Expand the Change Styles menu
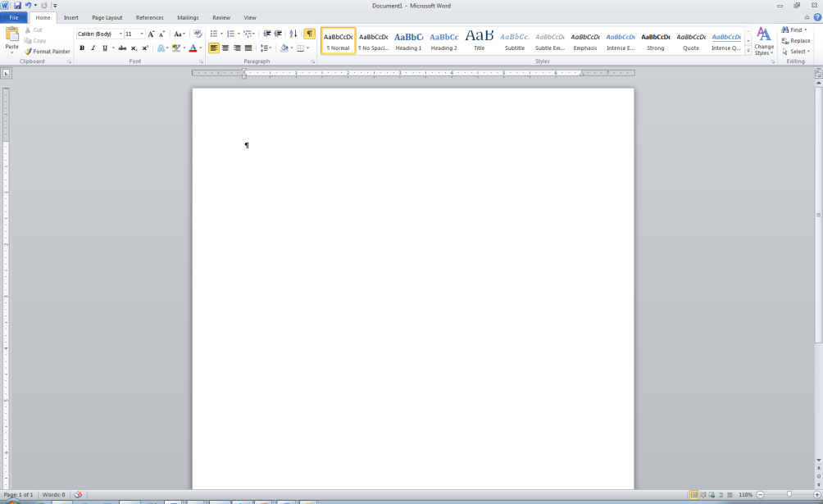Screen dimensions: 823x504 [764, 41]
